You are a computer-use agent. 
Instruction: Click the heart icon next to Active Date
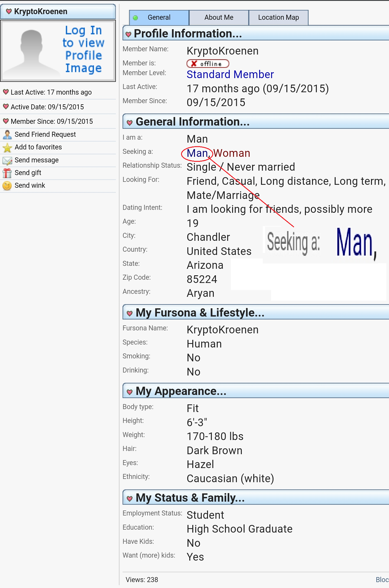pyautogui.click(x=6, y=106)
